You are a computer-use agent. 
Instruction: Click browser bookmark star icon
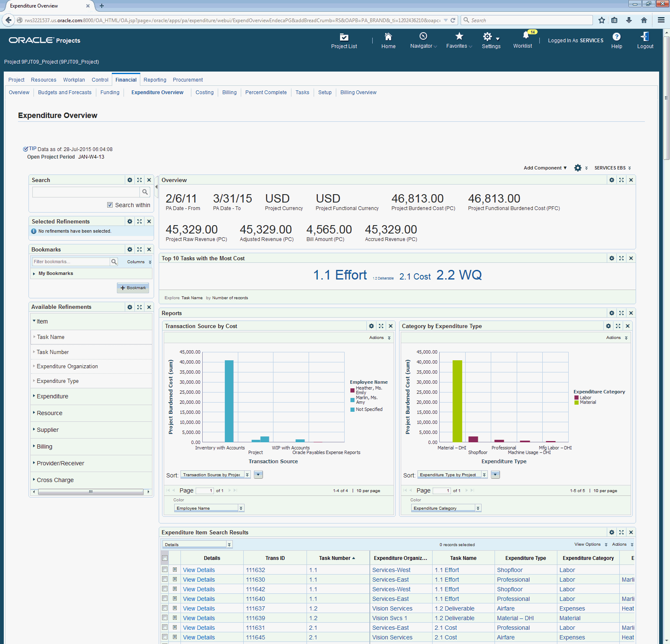(x=602, y=20)
